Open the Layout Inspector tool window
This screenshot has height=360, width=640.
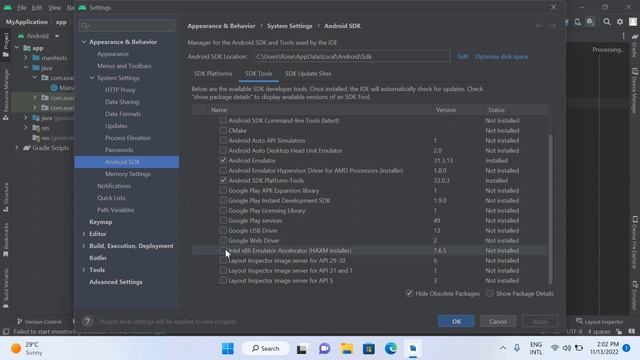(600, 322)
